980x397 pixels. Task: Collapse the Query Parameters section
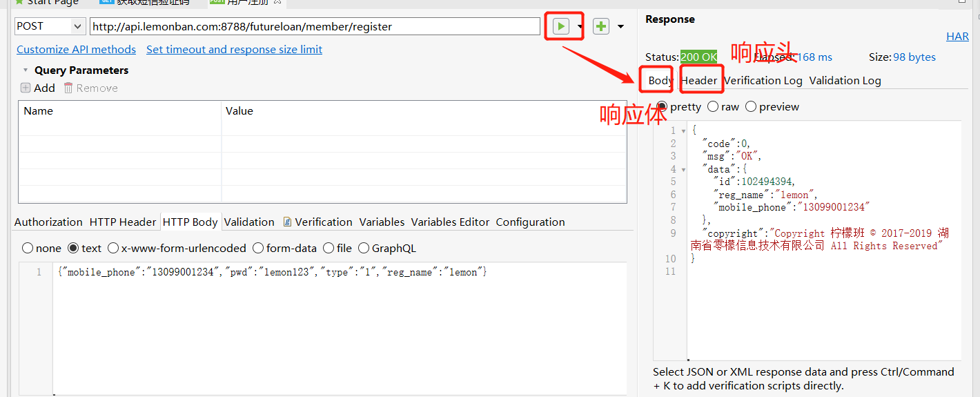[x=26, y=70]
